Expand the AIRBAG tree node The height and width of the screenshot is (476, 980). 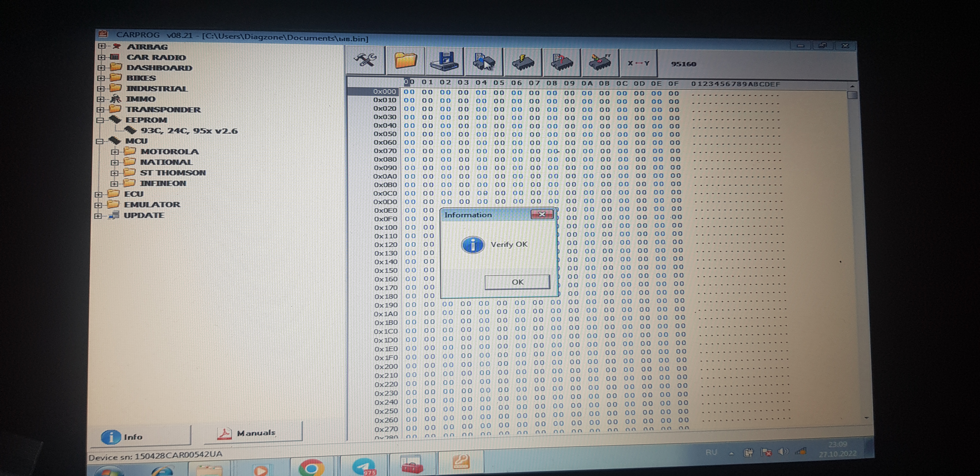(x=101, y=46)
